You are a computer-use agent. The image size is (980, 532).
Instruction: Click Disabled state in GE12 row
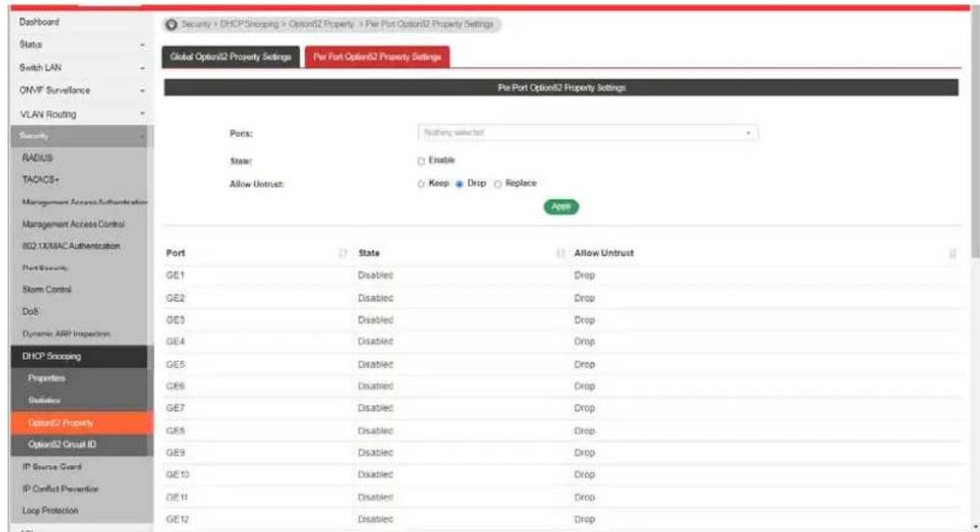(376, 519)
